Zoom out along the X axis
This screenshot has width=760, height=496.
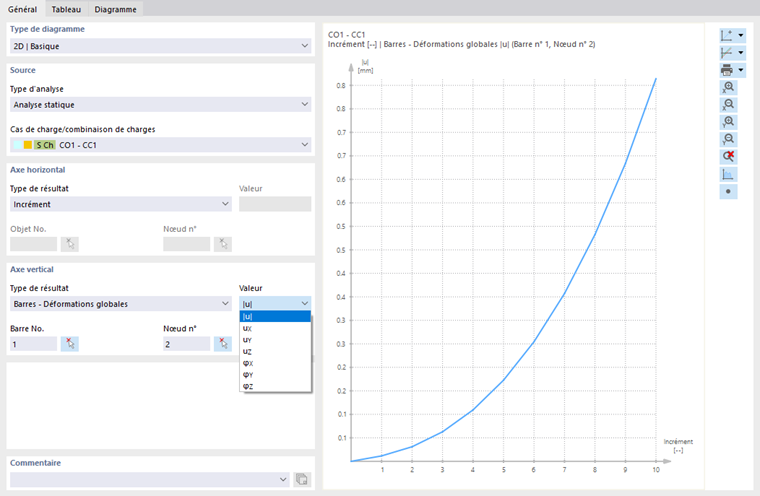(x=728, y=105)
